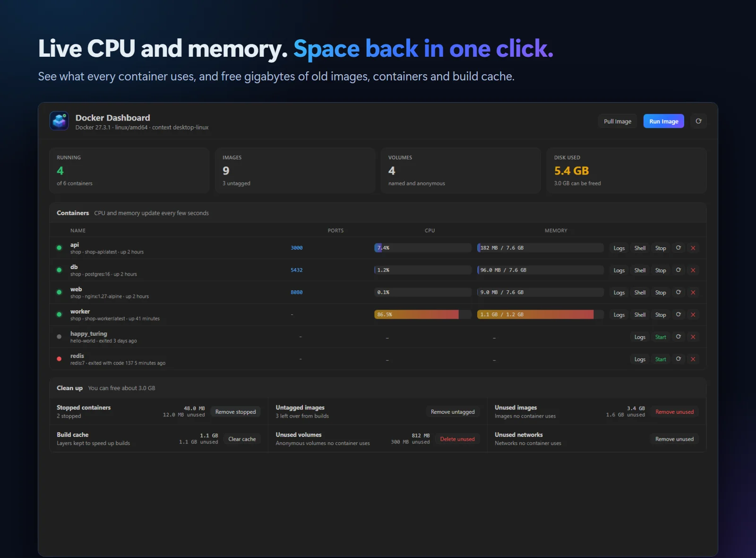Click Remove untagged images button
756x558 pixels.
(x=453, y=412)
